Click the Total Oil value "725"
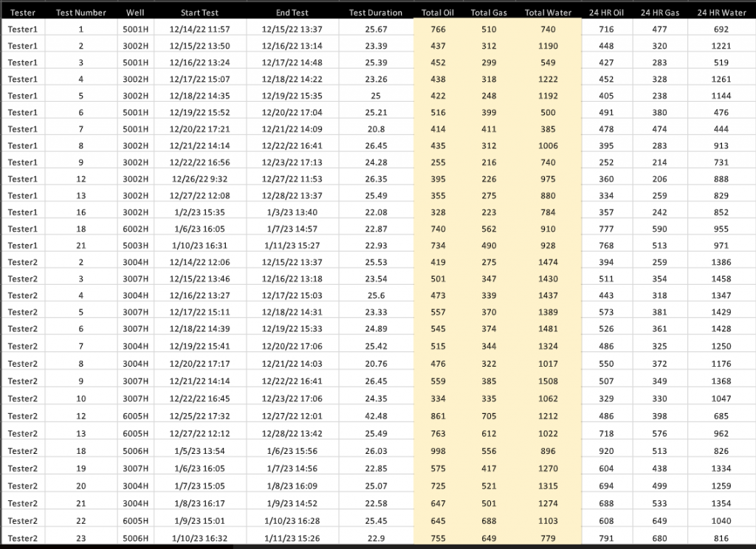 click(438, 486)
